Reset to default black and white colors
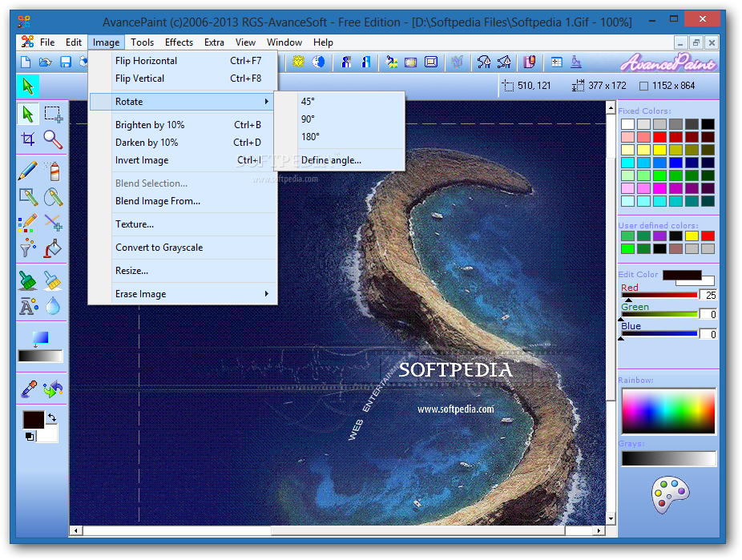The height and width of the screenshot is (560, 742). tap(30, 437)
